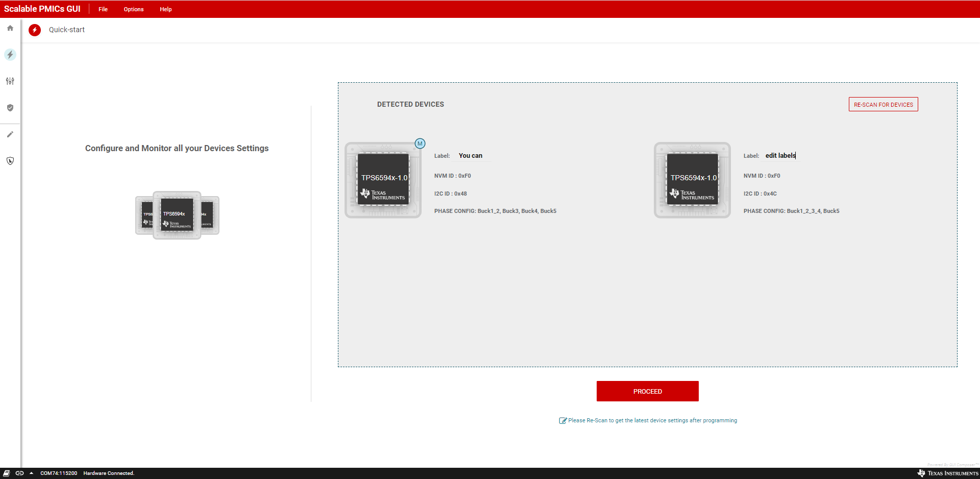The width and height of the screenshot is (980, 479).
Task: Click the book log icon in status bar
Action: click(7, 473)
